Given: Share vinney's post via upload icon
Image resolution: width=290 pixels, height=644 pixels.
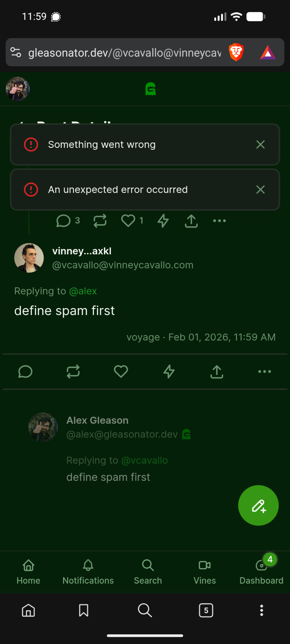Looking at the screenshot, I should click(x=217, y=372).
